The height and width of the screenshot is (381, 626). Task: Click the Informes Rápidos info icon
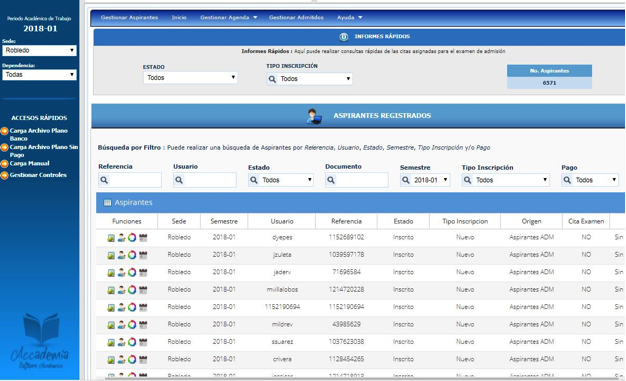click(x=344, y=37)
